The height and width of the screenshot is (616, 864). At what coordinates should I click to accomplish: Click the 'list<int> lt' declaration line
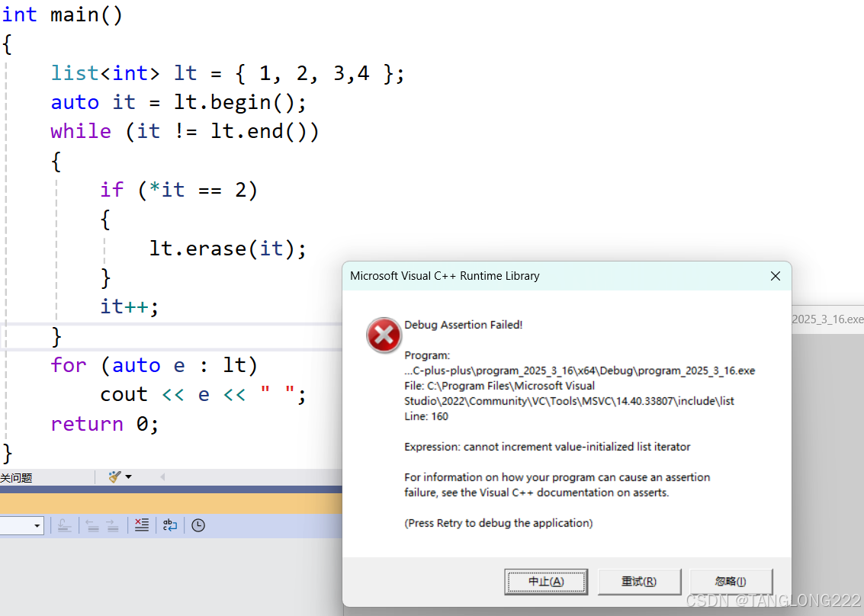click(x=227, y=72)
